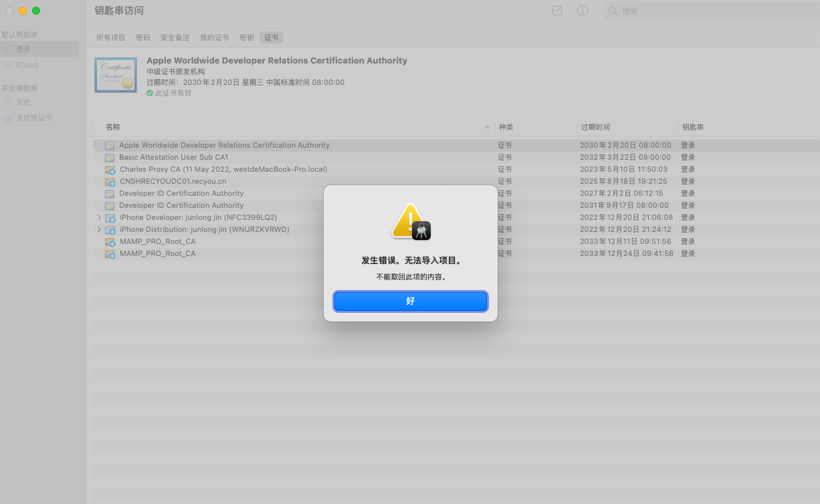The width and height of the screenshot is (820, 504).
Task: Click 好 to dismiss the error dialog
Action: (411, 301)
